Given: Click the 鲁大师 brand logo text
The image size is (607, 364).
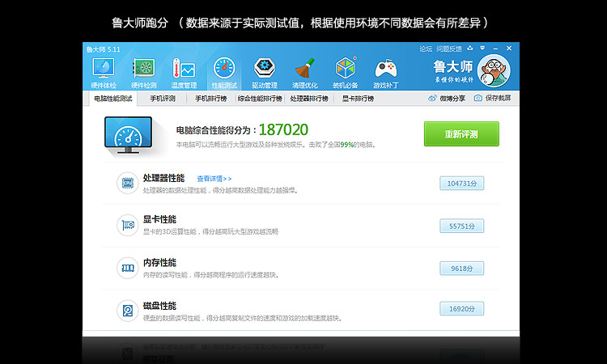Looking at the screenshot, I should 453,66.
